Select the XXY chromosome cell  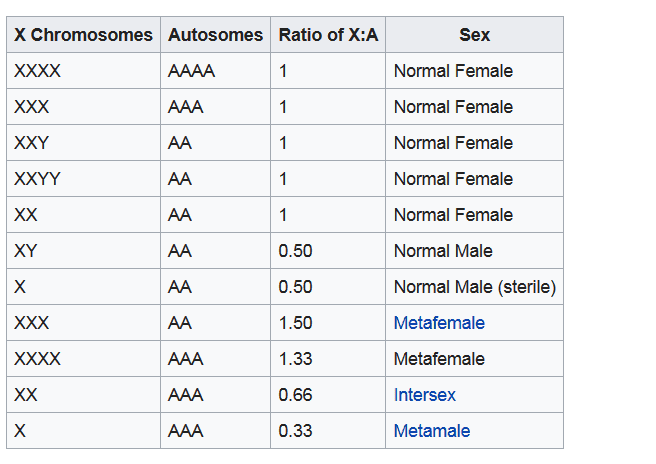pyautogui.click(x=32, y=143)
